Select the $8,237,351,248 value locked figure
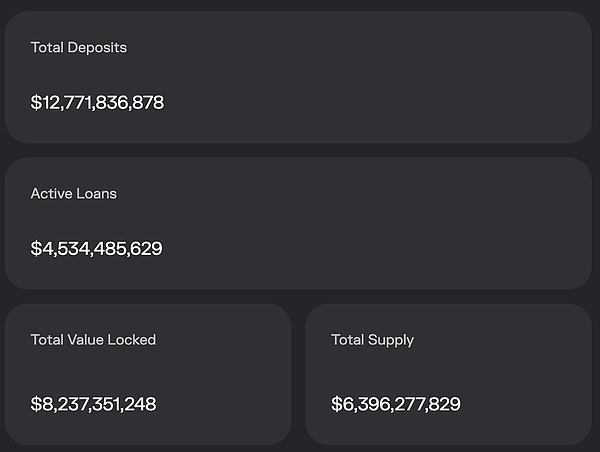Screen dimensions: 600x452 point(93,404)
